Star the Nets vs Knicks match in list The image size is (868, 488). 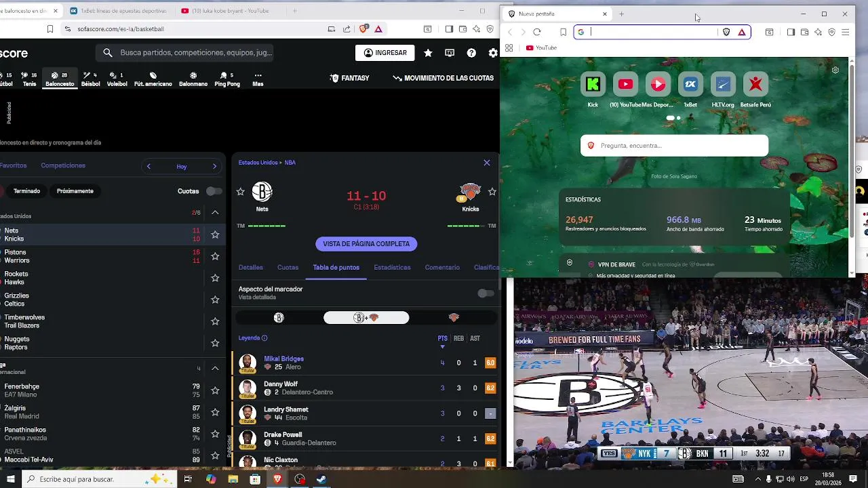tap(215, 235)
